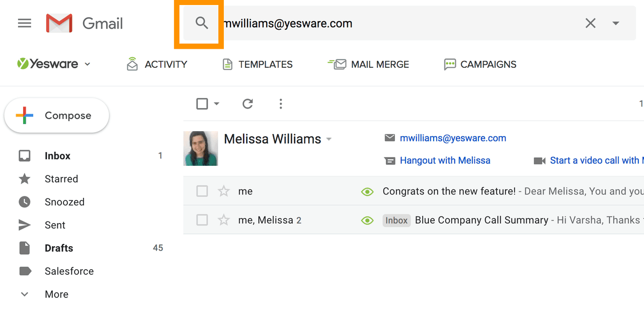
Task: Click the refresh icon
Action: tap(248, 104)
